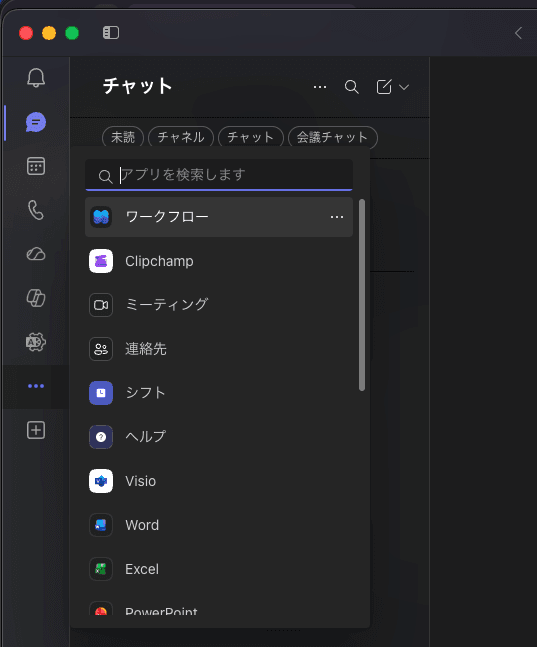The height and width of the screenshot is (647, 537).
Task: Toggle the sidebar panel icon in title bar
Action: point(111,33)
